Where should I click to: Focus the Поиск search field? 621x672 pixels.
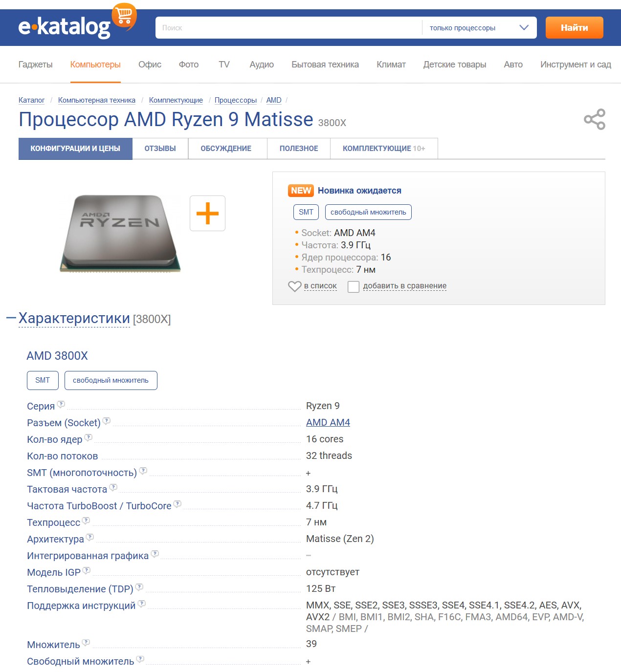[x=288, y=28]
